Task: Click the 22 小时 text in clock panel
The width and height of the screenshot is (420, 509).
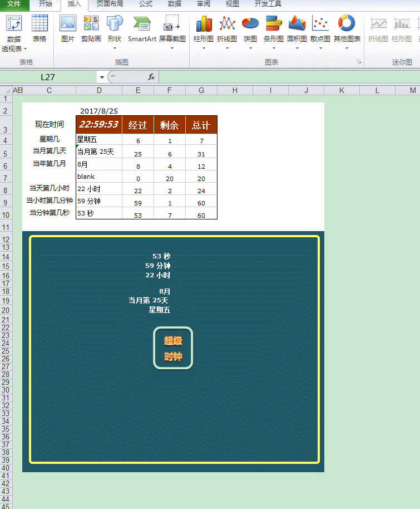Action: [157, 275]
